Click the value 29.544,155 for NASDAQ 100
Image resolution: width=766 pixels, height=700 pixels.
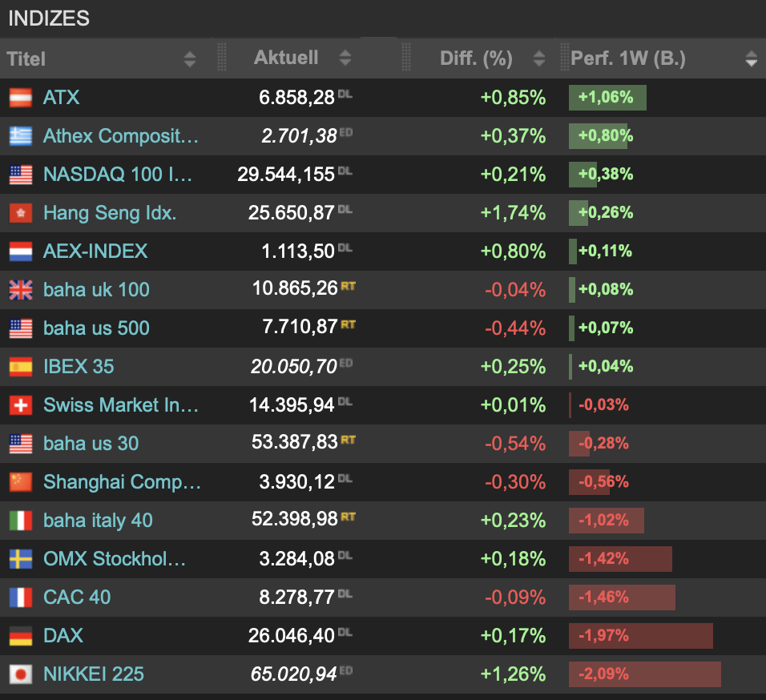click(286, 175)
